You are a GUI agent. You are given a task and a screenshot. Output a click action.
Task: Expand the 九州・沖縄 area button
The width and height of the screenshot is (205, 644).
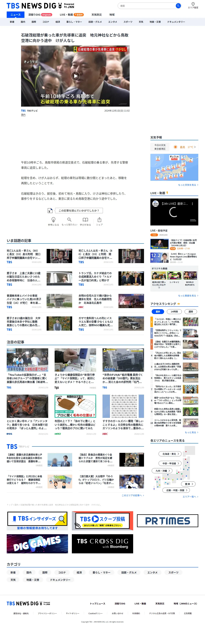pyautogui.click(x=162, y=471)
